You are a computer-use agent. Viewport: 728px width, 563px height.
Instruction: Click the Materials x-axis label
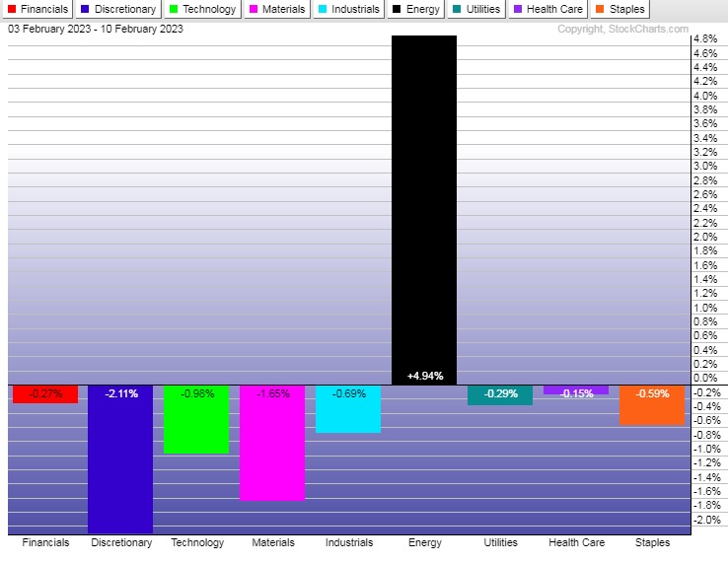273,542
